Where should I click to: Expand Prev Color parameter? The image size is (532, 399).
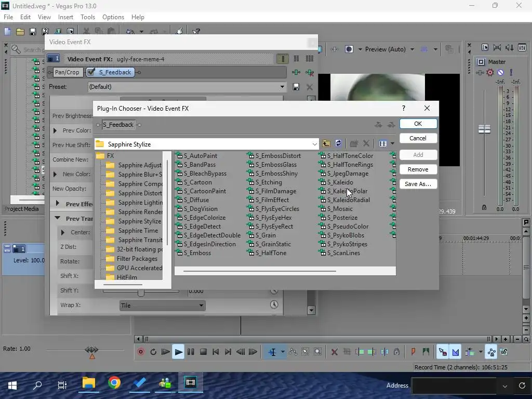click(55, 130)
